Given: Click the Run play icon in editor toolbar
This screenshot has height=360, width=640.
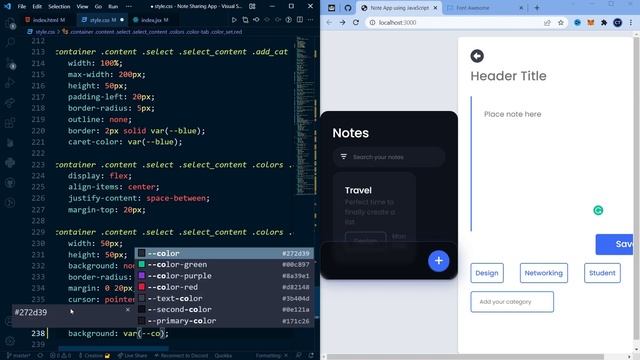Looking at the screenshot, I should pos(234,20).
